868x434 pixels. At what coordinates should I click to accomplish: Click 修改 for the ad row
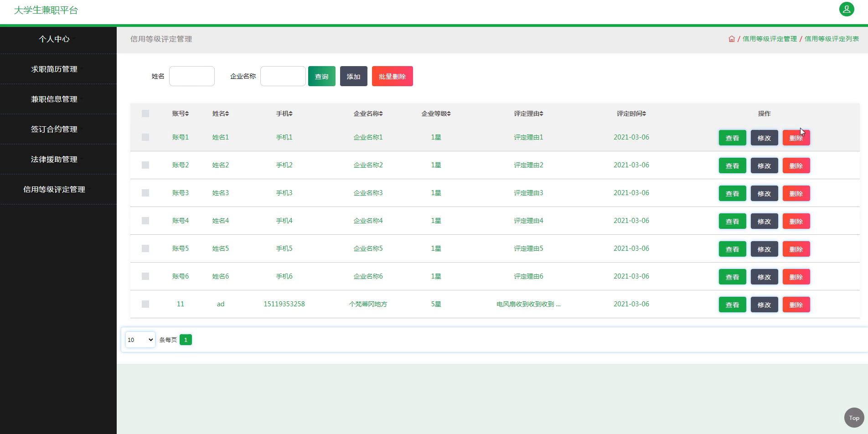[x=765, y=305]
